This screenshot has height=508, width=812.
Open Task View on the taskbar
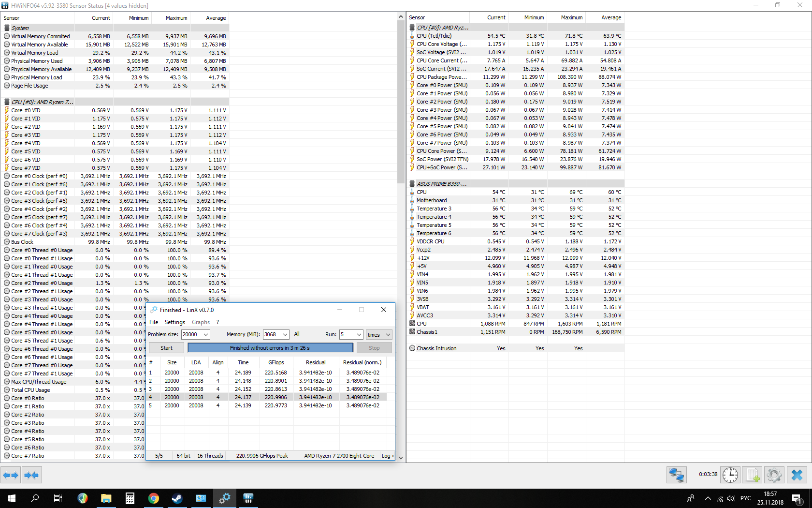[x=58, y=498]
